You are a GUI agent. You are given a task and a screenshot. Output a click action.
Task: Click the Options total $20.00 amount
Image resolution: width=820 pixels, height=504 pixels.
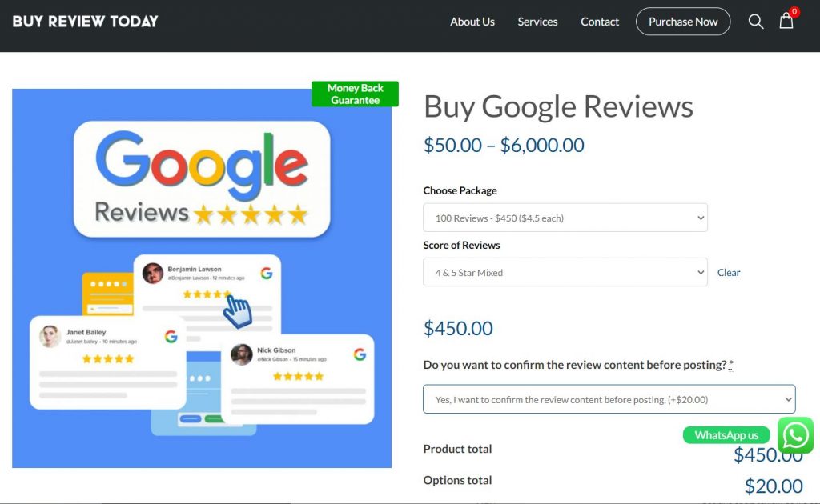tap(774, 486)
